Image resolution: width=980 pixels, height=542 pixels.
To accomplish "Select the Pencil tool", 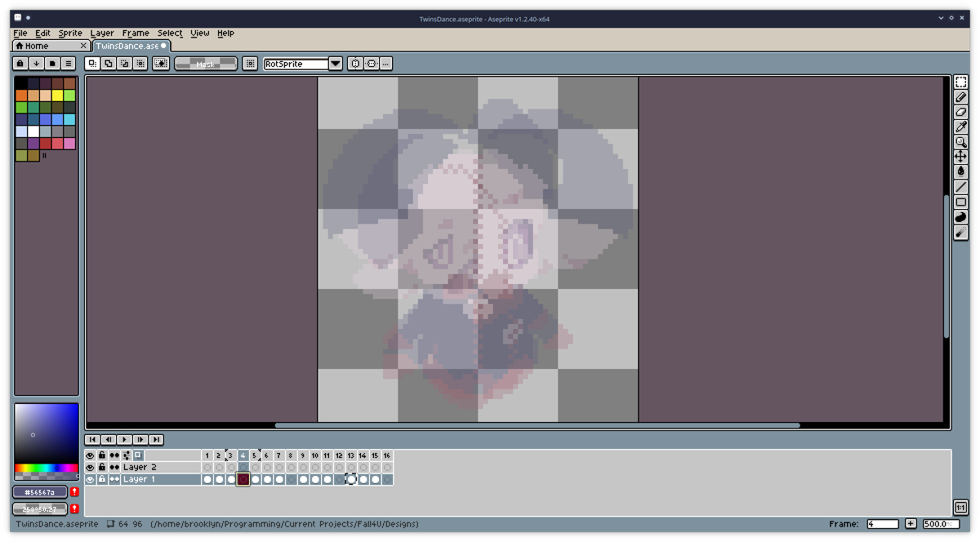I will (x=961, y=97).
